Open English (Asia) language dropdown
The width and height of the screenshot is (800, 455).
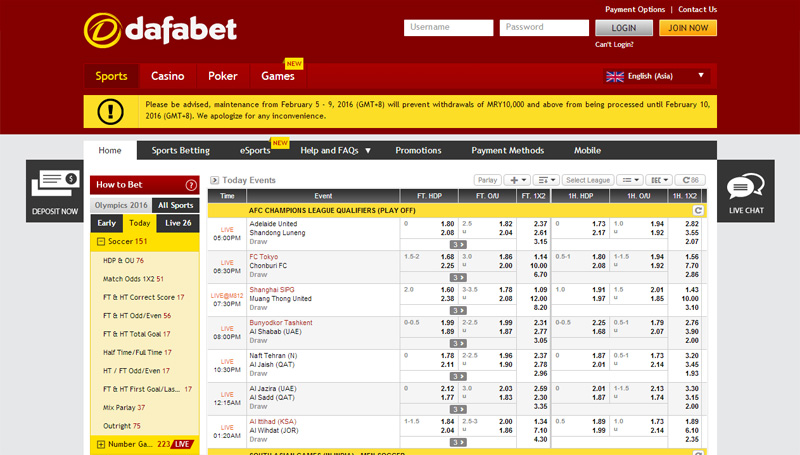(x=655, y=76)
